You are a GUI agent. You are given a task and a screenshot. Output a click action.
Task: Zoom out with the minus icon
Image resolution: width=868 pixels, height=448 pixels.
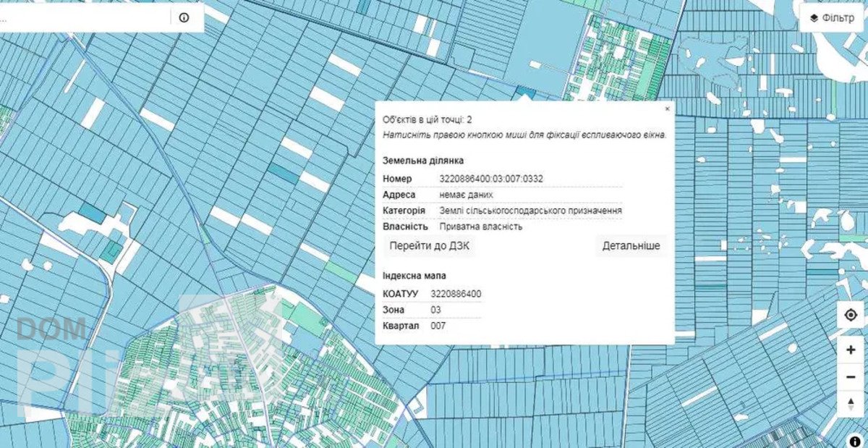coord(851,377)
